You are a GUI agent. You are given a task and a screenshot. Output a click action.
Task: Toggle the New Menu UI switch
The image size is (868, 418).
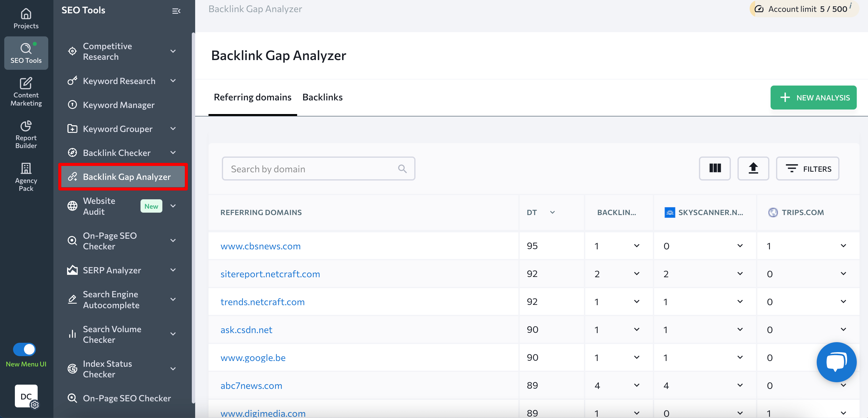25,349
